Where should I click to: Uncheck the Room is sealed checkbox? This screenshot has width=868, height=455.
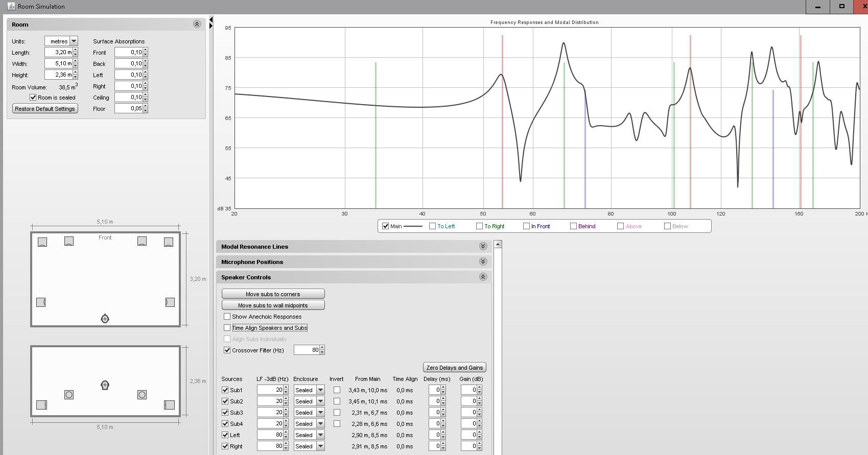point(33,98)
